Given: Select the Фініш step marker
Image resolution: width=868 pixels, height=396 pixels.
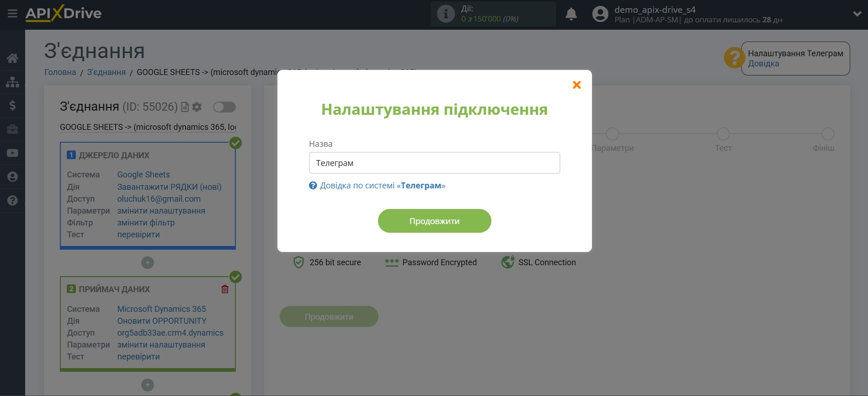Looking at the screenshot, I should [x=828, y=134].
